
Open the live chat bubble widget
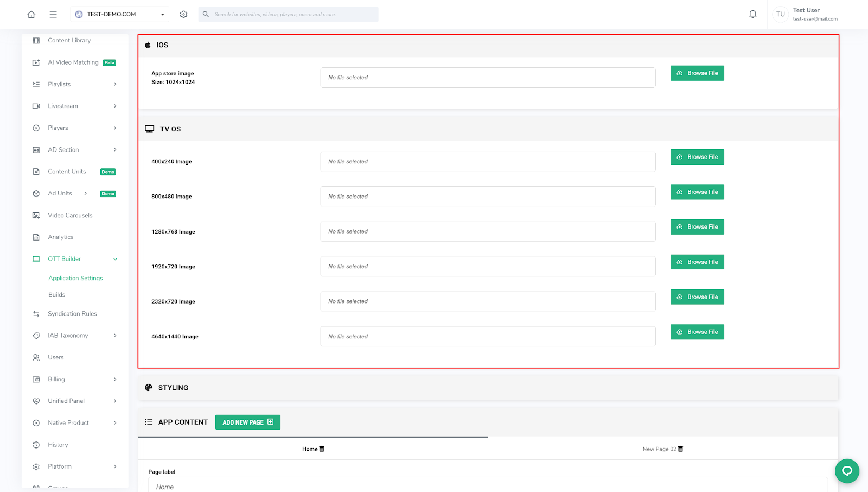847,471
